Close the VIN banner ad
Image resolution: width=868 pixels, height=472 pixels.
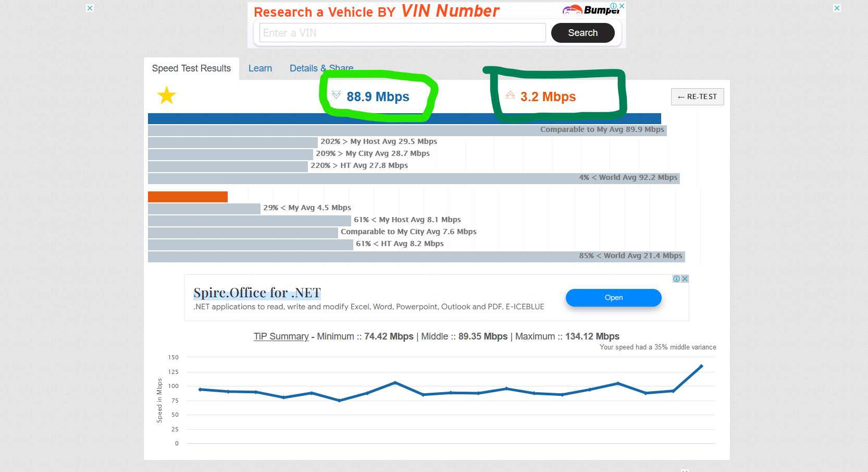622,6
